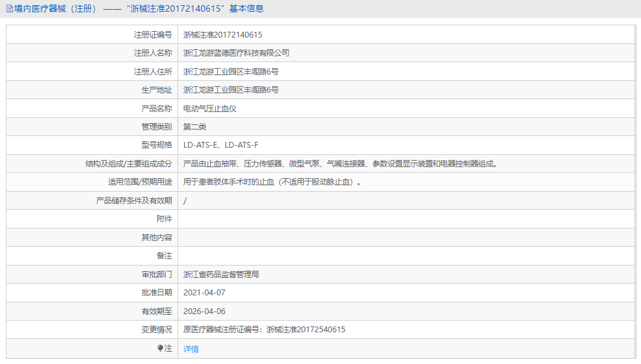Click the 注册人住所 label

pos(153,71)
